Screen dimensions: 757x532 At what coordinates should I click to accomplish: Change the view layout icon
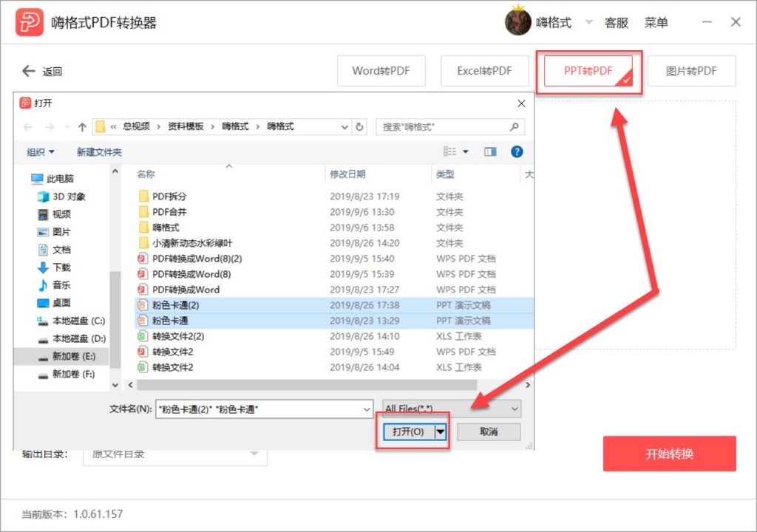(449, 151)
